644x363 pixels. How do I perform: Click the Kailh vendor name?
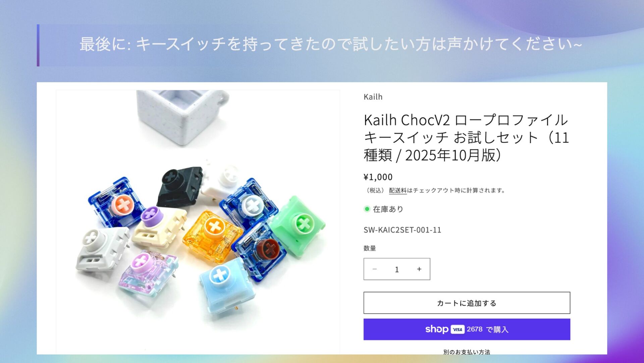click(x=373, y=97)
